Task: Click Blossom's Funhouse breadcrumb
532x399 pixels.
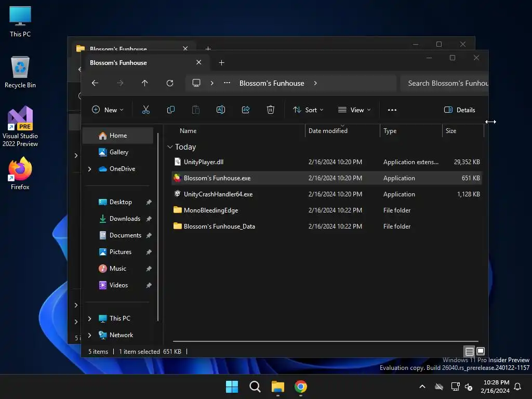Action: (x=272, y=83)
